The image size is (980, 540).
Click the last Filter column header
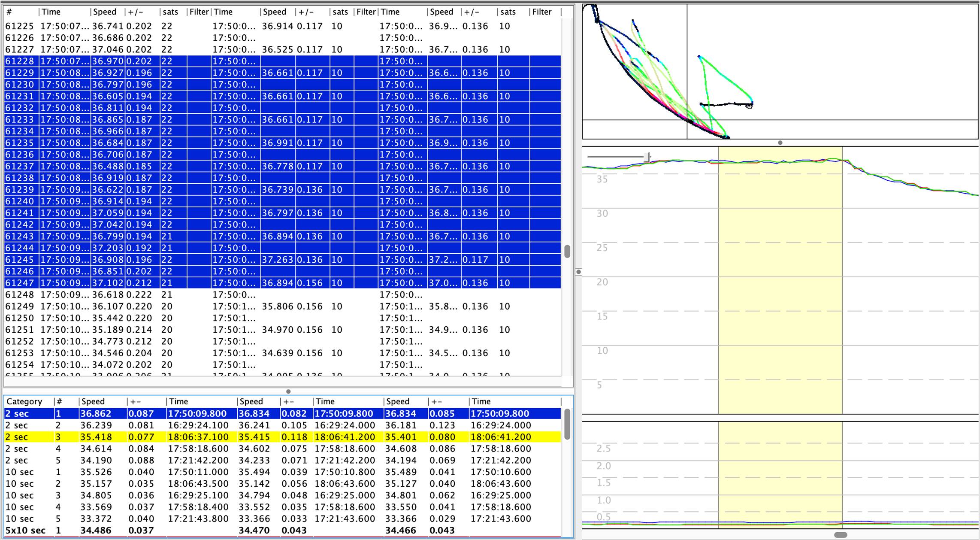point(542,12)
